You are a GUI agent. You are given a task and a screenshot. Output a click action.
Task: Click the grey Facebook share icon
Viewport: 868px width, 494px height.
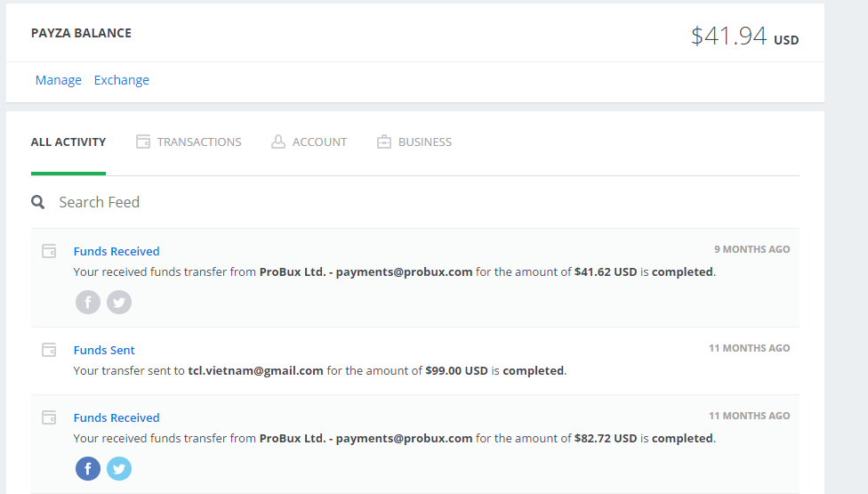pyautogui.click(x=88, y=303)
